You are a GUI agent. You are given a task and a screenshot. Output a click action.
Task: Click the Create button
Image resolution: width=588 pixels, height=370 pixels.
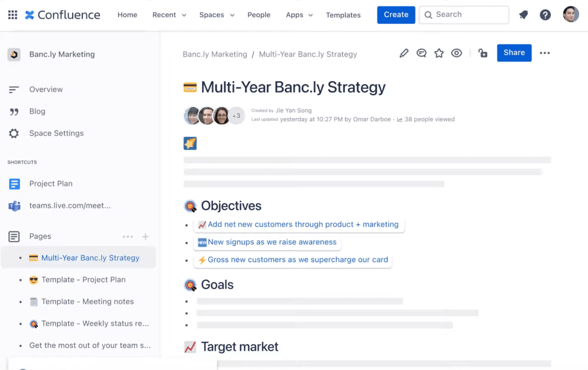[x=396, y=15]
